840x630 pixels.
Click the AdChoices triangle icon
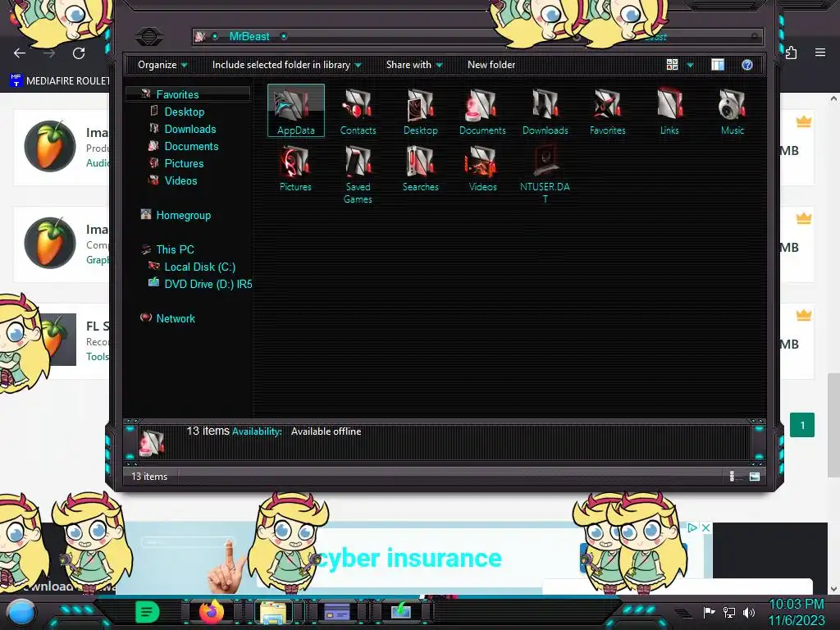(x=692, y=527)
